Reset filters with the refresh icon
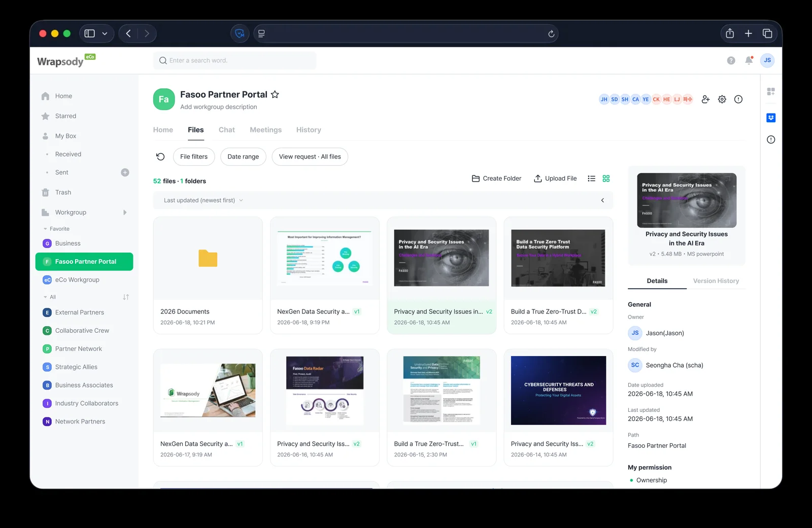812x528 pixels. pyautogui.click(x=160, y=157)
